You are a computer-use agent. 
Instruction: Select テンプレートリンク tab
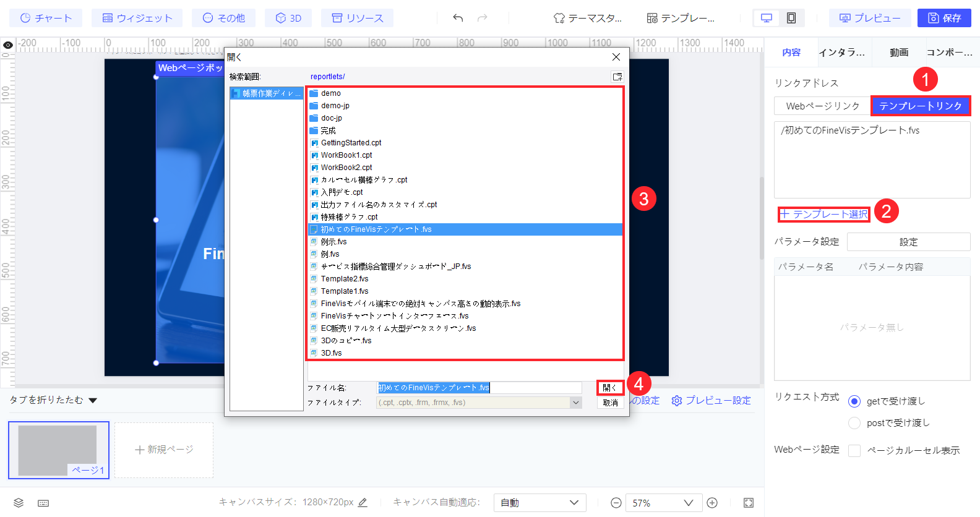[x=921, y=106]
